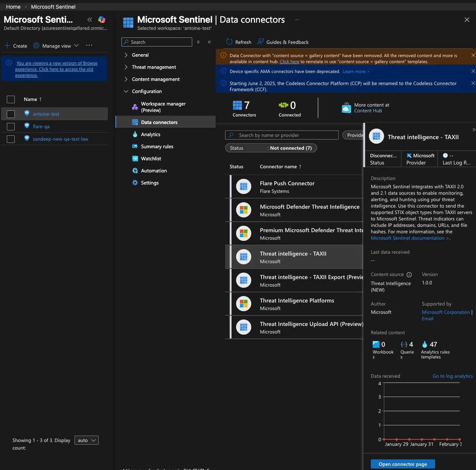Check the flare-qa workspace checkbox

click(11, 127)
